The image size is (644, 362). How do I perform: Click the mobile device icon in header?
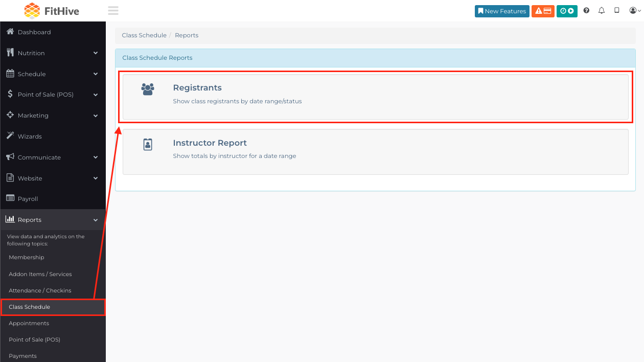617,11
